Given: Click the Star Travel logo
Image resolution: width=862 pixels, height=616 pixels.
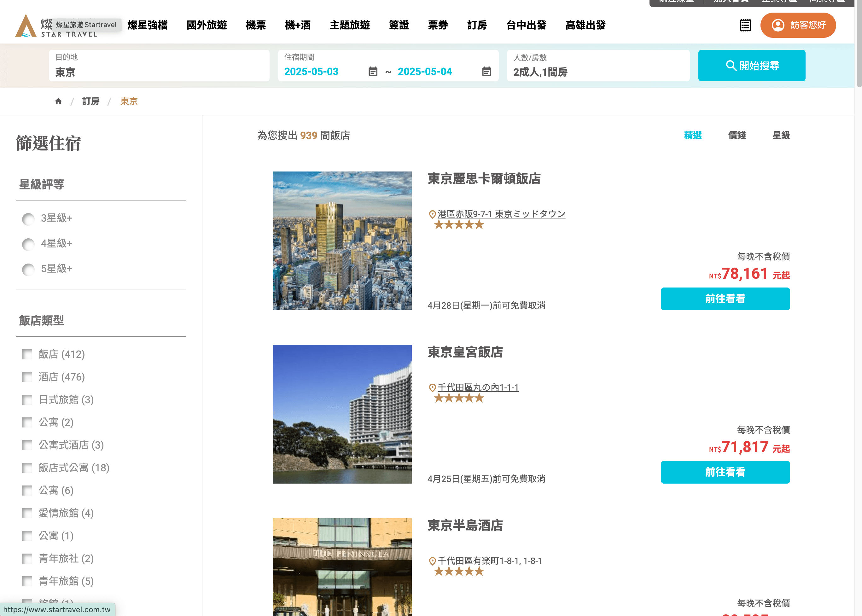Looking at the screenshot, I should (26, 26).
